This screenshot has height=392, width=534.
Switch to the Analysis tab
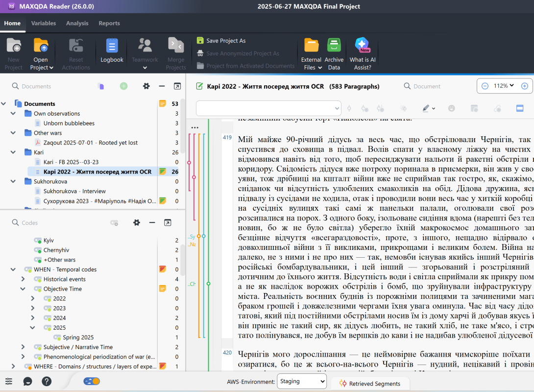tap(77, 23)
